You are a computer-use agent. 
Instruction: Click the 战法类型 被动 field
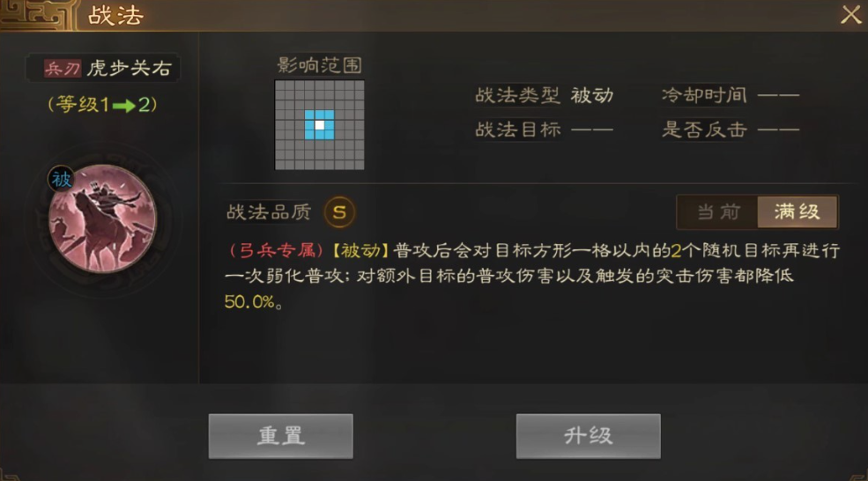coord(545,96)
